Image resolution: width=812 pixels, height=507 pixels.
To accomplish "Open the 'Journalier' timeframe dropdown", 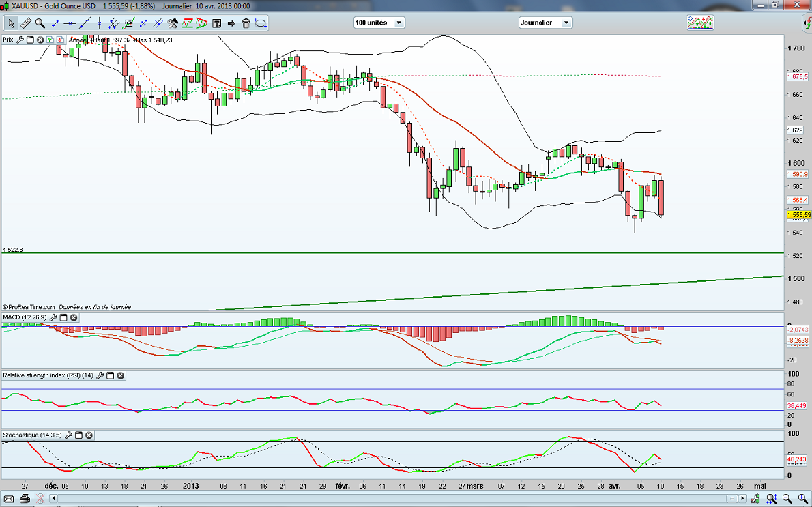I will click(x=545, y=23).
